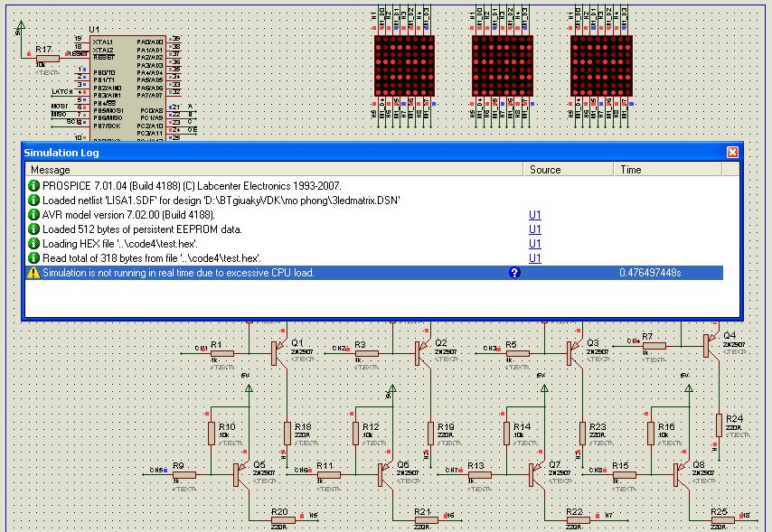Click the info icon next to Loading HEX file
The height and width of the screenshot is (532, 772).
click(33, 244)
